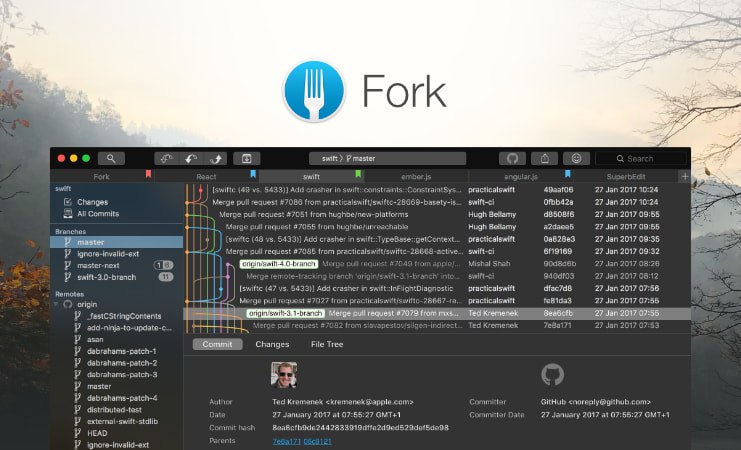Click the master-next ahead/behind badge

pos(164,265)
